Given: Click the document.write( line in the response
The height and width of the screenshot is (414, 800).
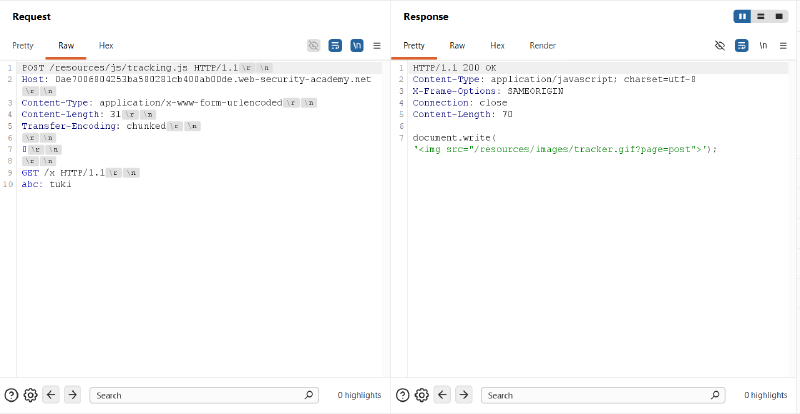Looking at the screenshot, I should (455, 138).
